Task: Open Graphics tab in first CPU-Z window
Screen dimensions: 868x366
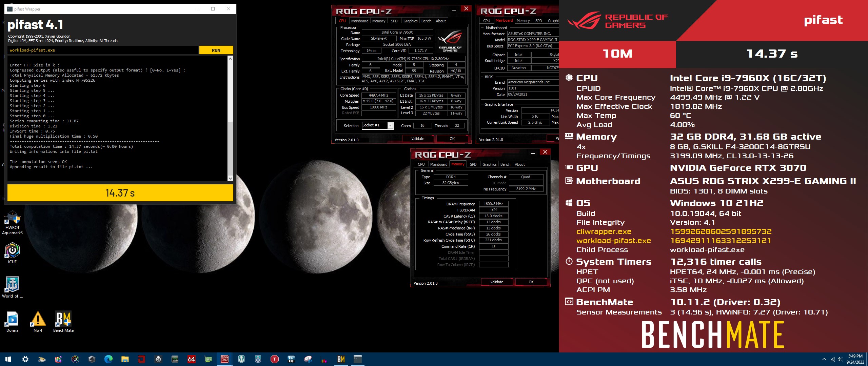Action: pos(410,21)
